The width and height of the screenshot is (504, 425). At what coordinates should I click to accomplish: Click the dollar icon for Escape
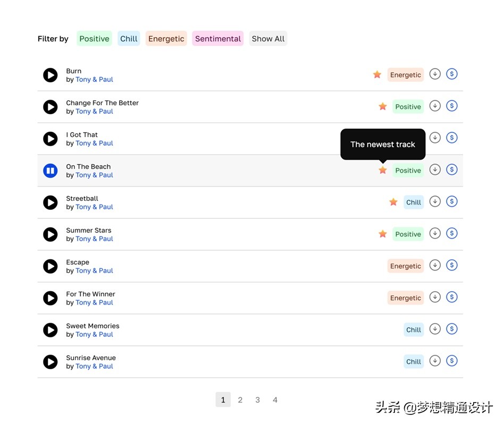(452, 265)
